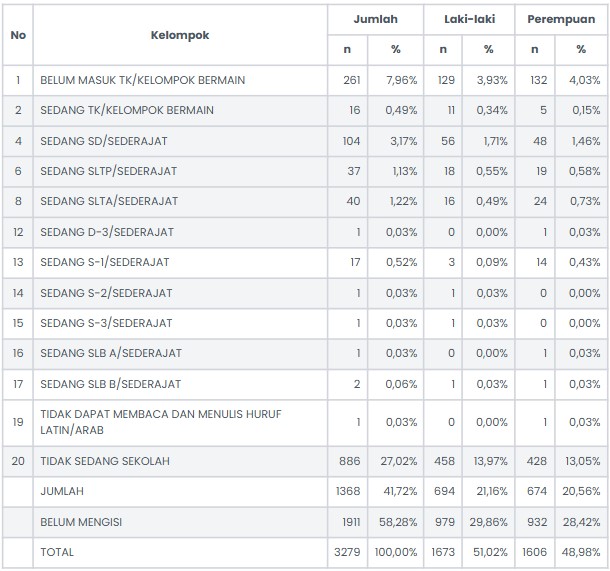Select the SEDANG TK/KELOMPOK BERMAIN row label

pyautogui.click(x=127, y=110)
